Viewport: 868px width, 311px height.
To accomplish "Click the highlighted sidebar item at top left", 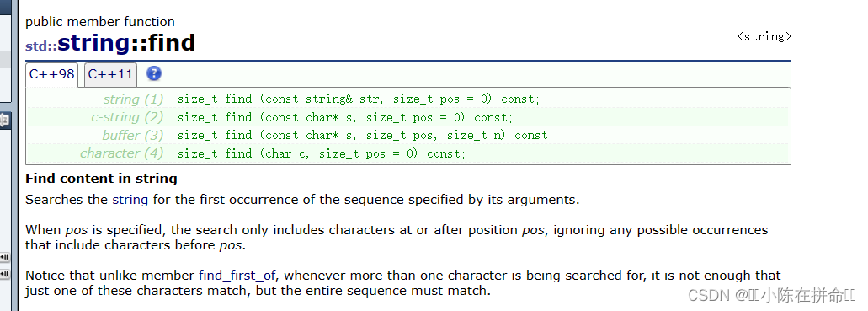I will 5,60.
